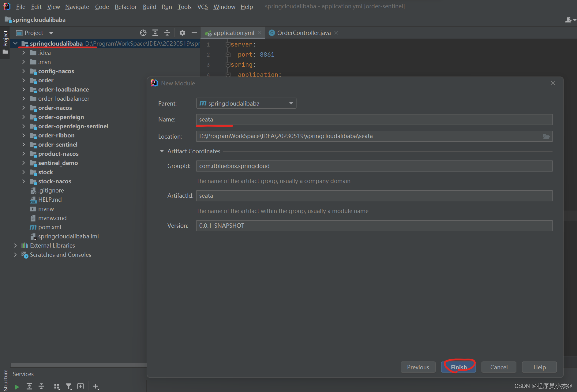
Task: Click the Finish button in New Module dialog
Action: (458, 367)
